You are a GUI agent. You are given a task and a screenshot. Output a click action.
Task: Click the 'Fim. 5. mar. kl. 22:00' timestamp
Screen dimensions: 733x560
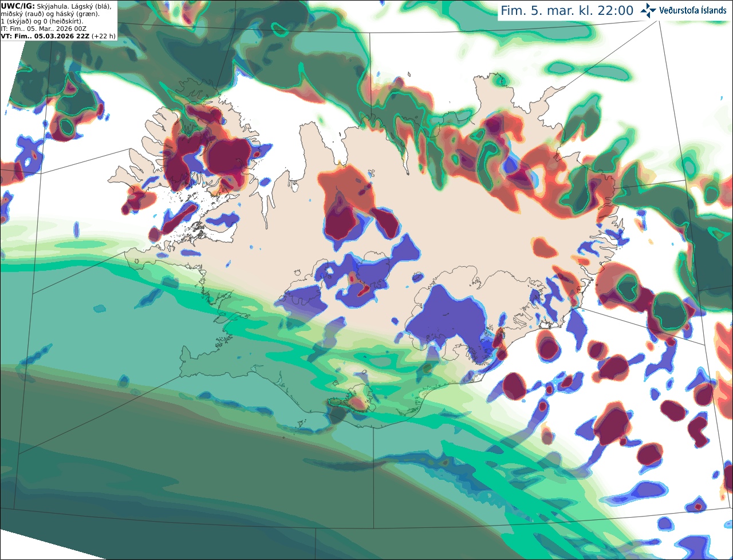(x=567, y=11)
